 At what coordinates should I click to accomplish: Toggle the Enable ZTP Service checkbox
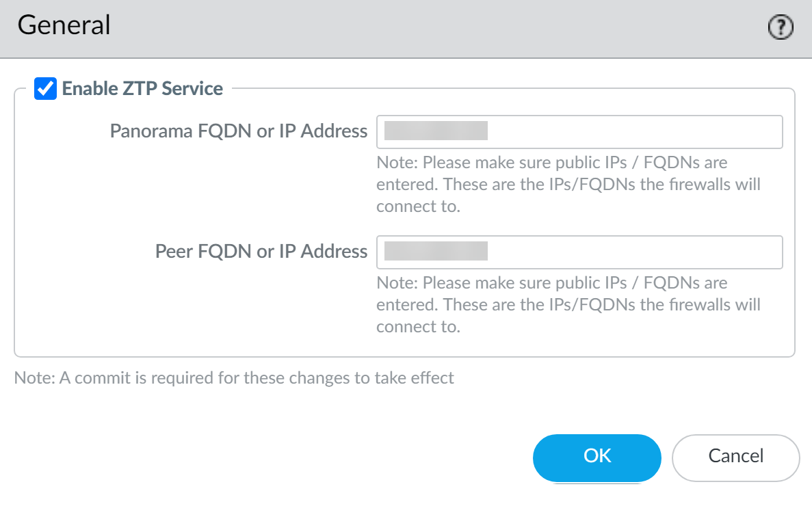click(45, 89)
